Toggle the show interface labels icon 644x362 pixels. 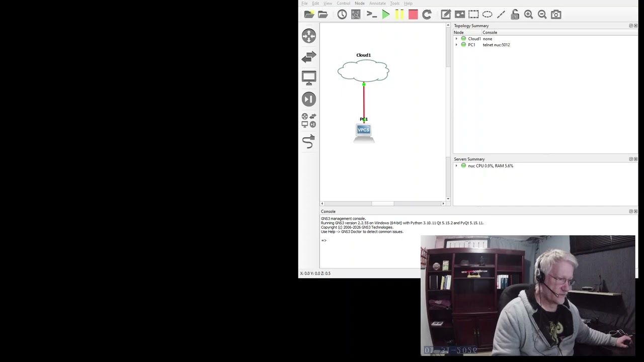356,15
